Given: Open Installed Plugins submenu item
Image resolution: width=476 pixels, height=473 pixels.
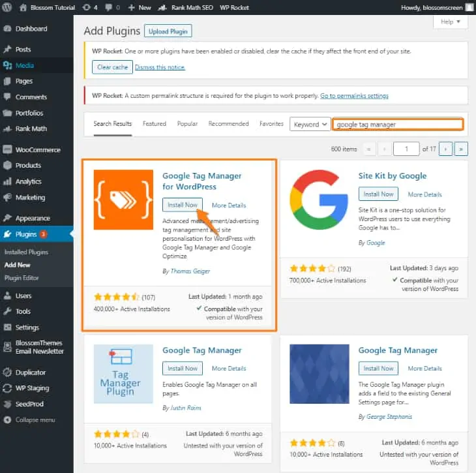Looking at the screenshot, I should point(26,252).
